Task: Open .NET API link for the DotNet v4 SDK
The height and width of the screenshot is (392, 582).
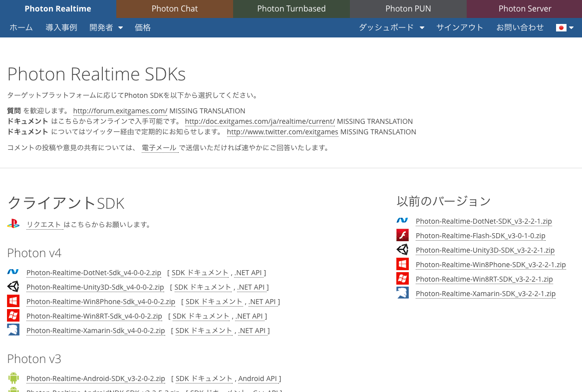Action: pos(249,273)
